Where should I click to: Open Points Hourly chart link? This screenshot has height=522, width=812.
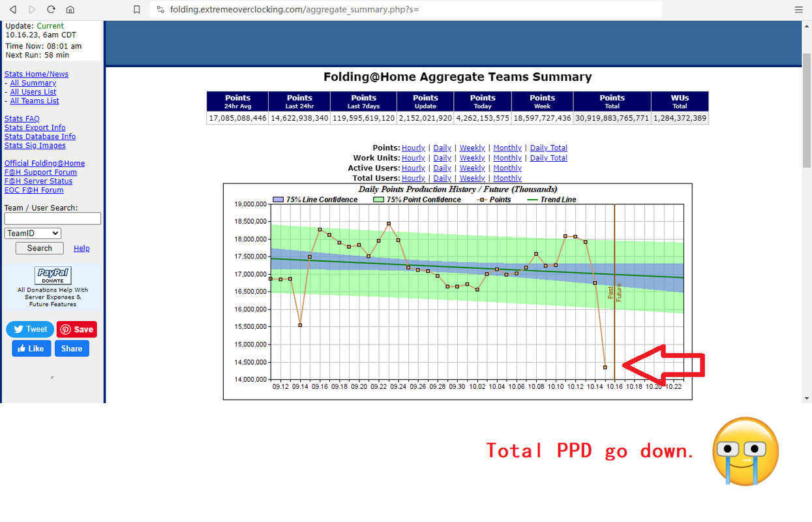point(414,148)
